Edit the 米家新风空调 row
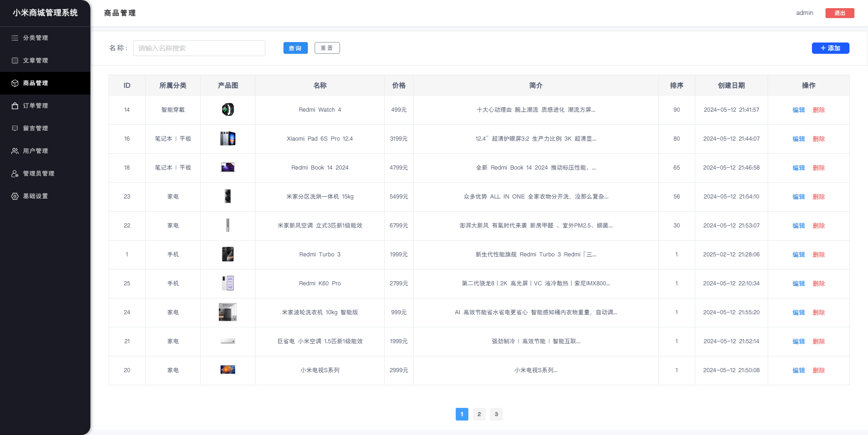Image resolution: width=868 pixels, height=435 pixels. click(x=799, y=226)
